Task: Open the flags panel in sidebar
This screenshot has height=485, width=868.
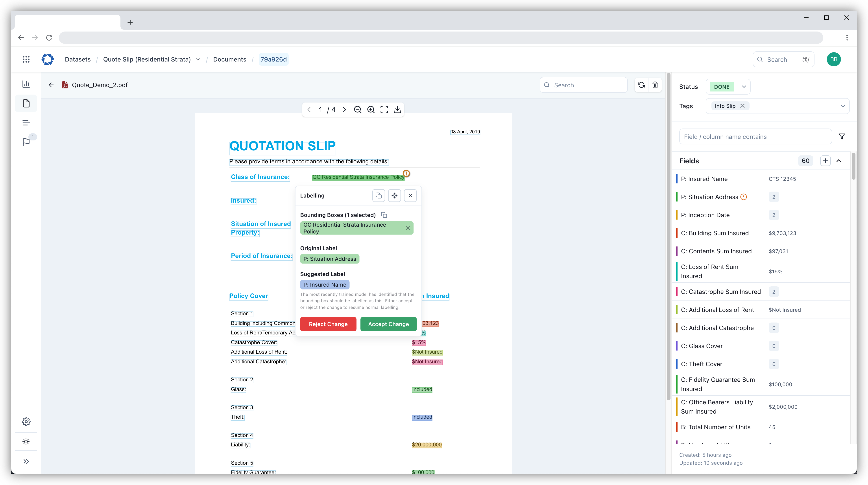Action: point(26,142)
